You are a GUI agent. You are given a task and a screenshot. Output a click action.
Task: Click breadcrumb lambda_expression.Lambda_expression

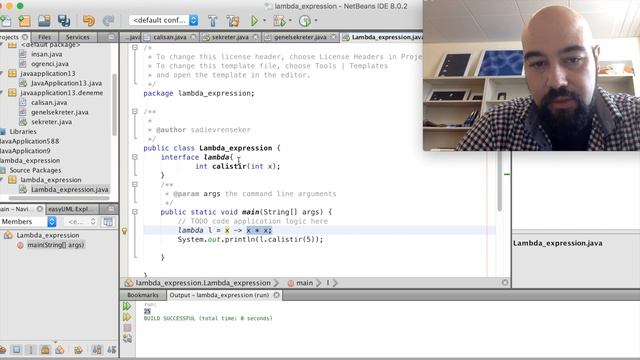pos(203,283)
